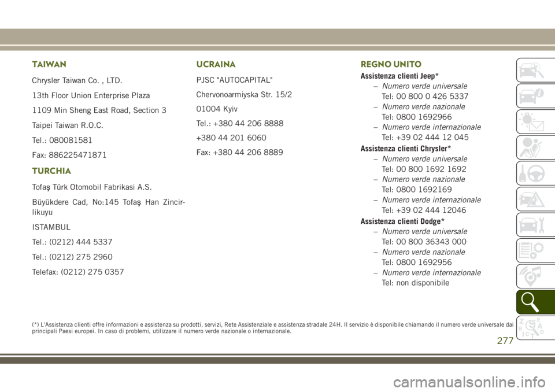Select 'Chervonoarmiyska Str. 15/2' line
The width and height of the screenshot is (555, 392).
click(244, 95)
